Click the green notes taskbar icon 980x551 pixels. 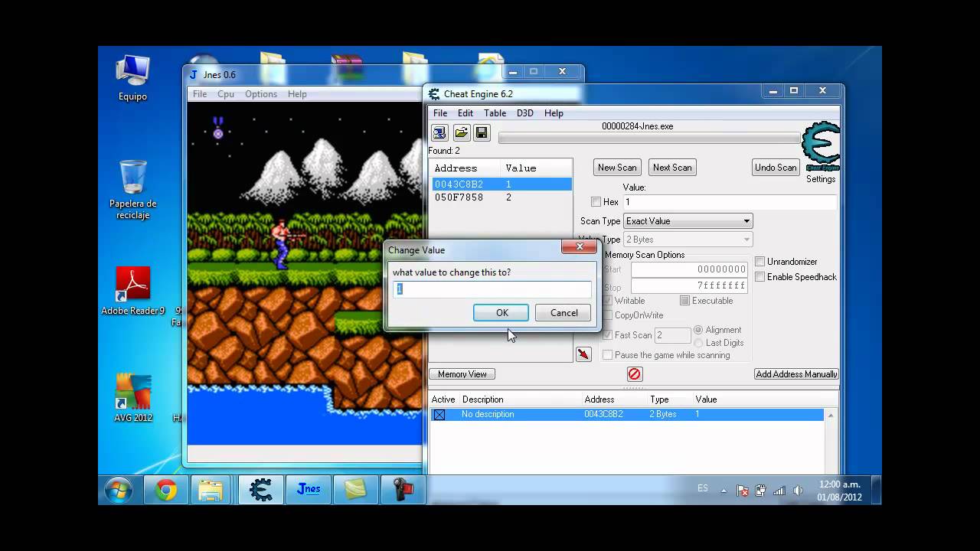355,490
